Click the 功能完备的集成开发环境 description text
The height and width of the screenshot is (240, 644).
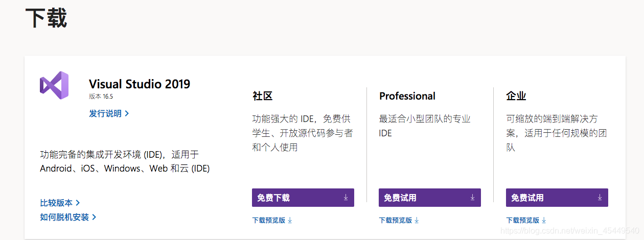125,161
